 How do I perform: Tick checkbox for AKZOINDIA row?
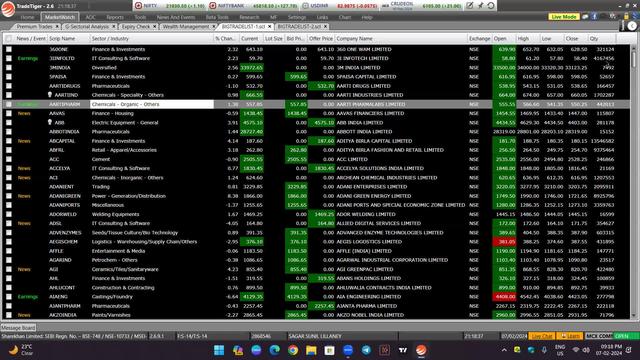coord(9,315)
